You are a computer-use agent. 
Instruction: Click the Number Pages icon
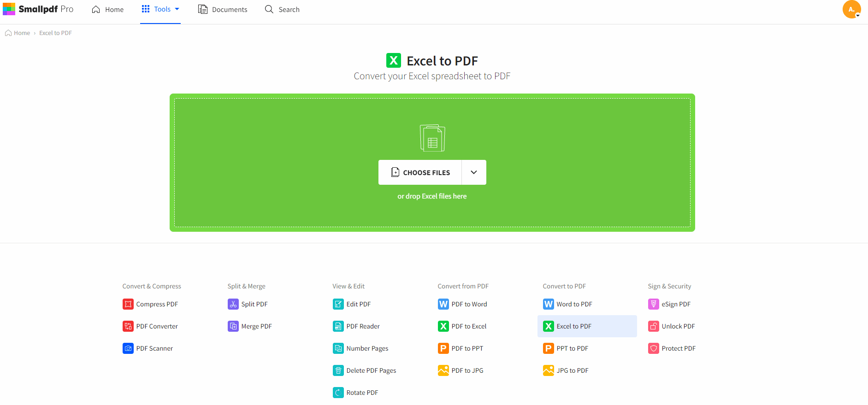coord(338,348)
